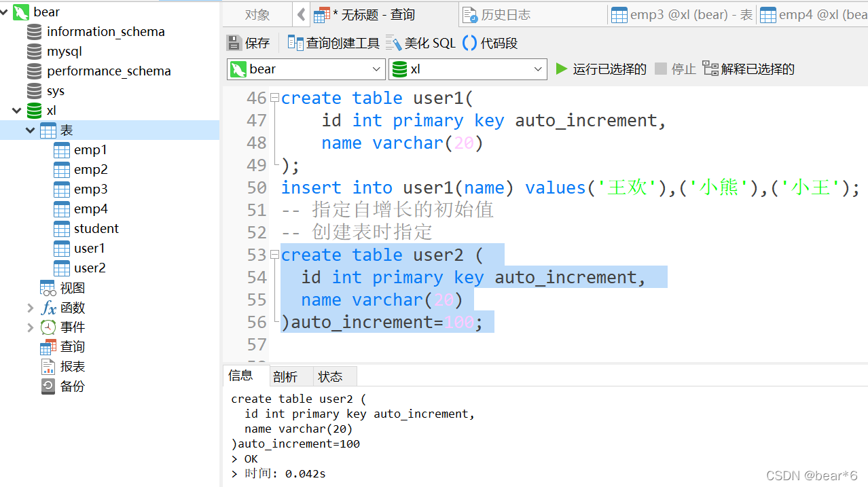868x487 pixels.
Task: Click the 保存 save disk icon
Action: 234,43
